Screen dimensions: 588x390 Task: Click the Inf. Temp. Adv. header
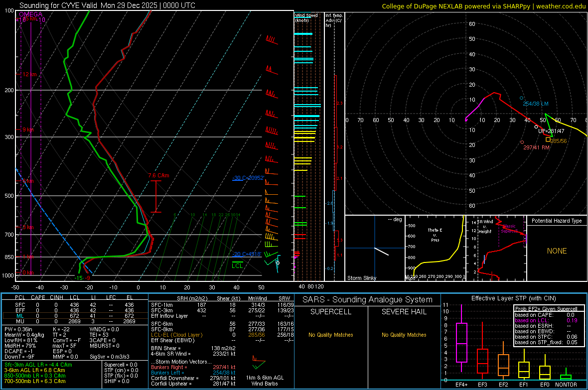click(x=334, y=20)
